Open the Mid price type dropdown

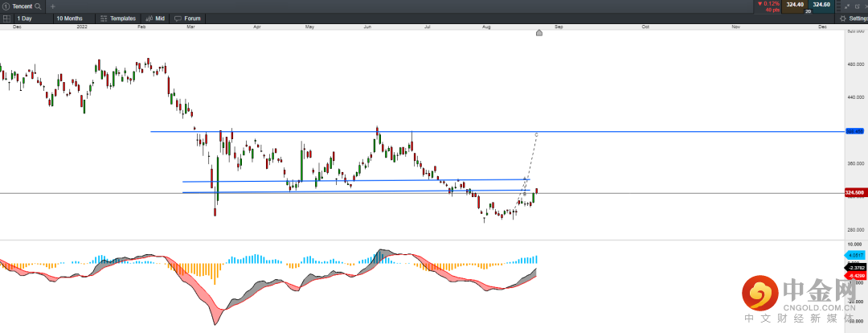[156, 18]
